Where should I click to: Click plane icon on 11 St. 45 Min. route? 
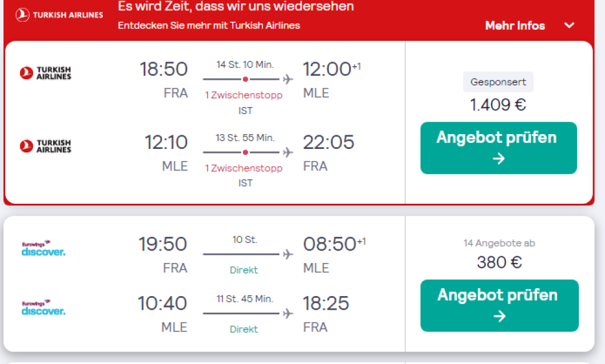click(288, 313)
